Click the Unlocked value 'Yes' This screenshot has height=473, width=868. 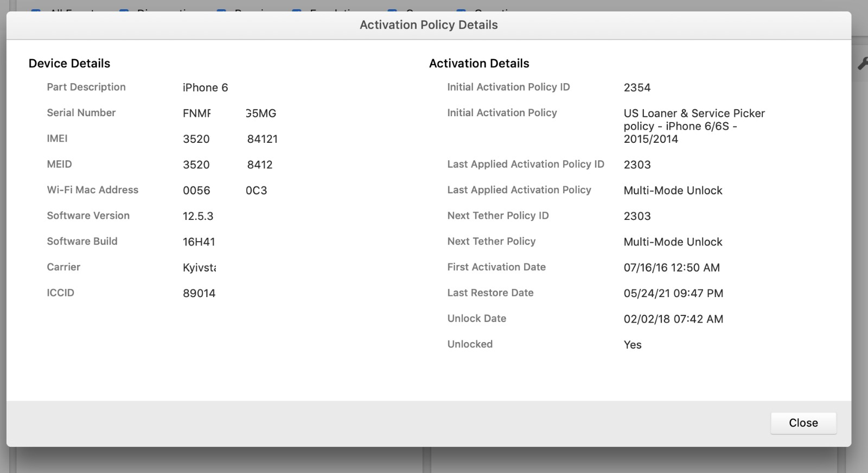[633, 345]
